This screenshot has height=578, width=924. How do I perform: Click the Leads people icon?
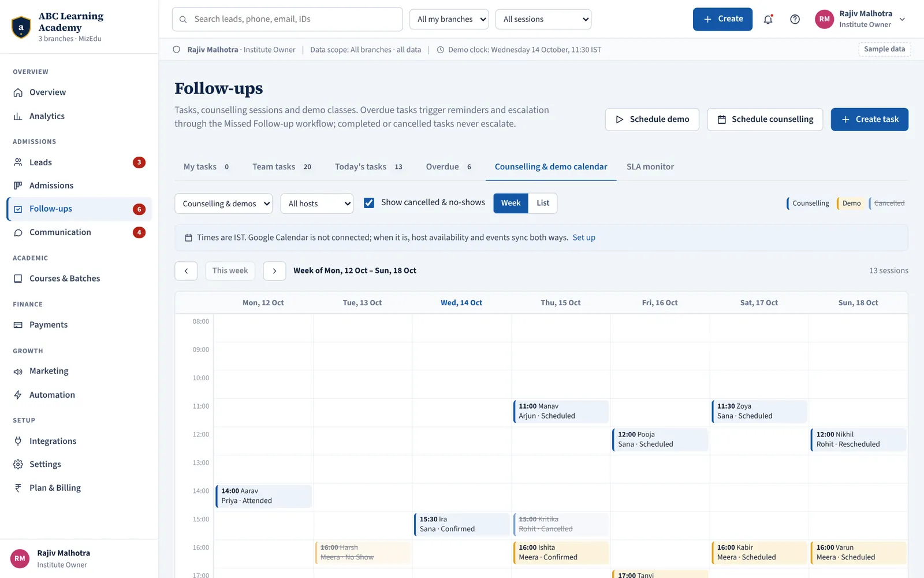click(x=18, y=162)
